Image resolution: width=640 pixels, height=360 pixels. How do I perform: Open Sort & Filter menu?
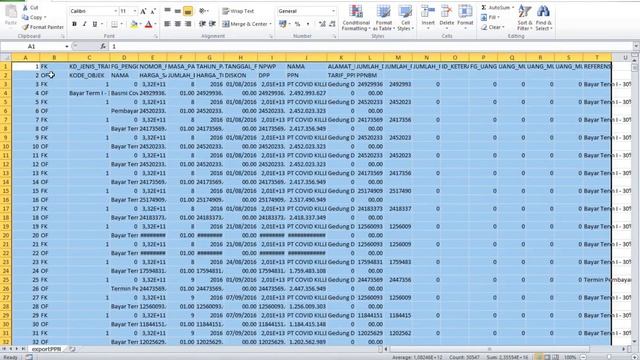(524, 18)
